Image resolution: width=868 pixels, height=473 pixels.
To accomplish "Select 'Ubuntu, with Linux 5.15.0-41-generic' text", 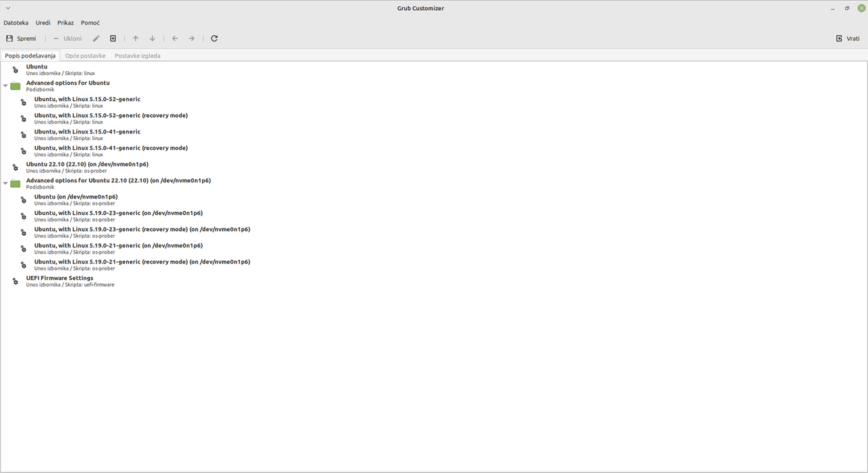I will pos(87,131).
